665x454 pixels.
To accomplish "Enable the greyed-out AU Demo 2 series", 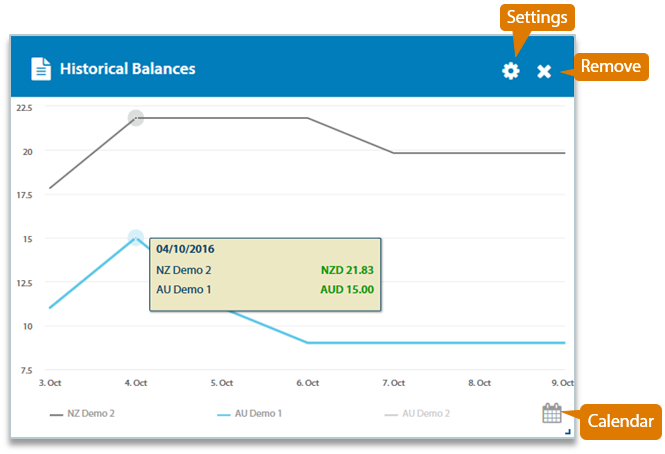I will coord(418,412).
